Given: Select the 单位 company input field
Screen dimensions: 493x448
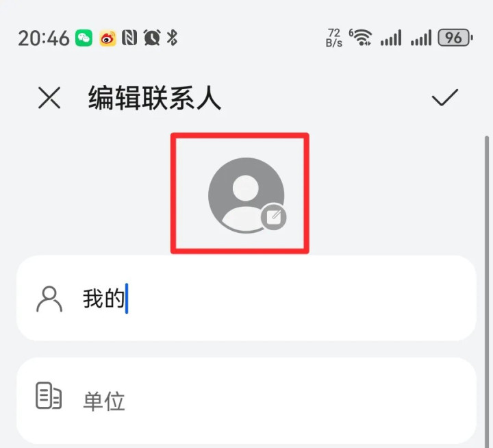Looking at the screenshot, I should 246,401.
